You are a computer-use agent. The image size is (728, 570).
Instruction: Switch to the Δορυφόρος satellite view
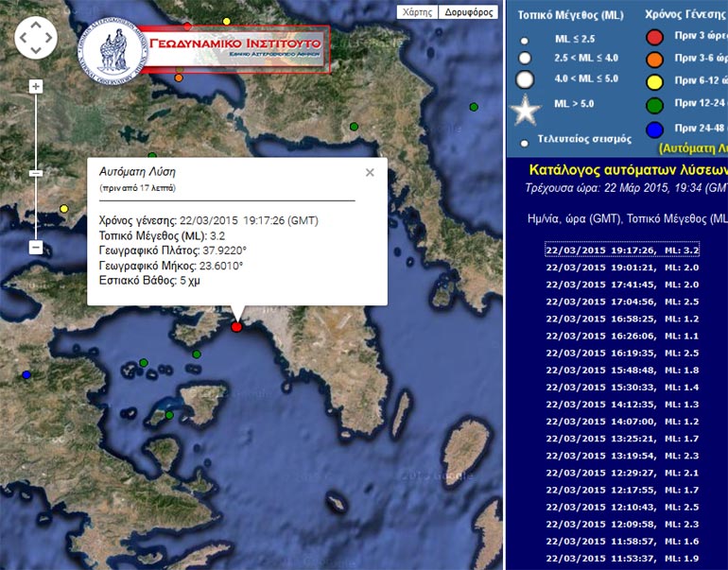(470, 12)
